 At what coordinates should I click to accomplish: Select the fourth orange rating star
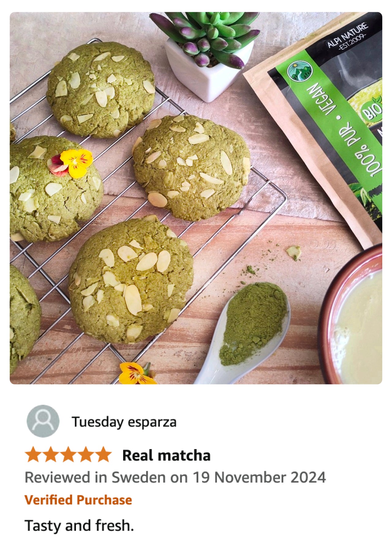point(86,455)
